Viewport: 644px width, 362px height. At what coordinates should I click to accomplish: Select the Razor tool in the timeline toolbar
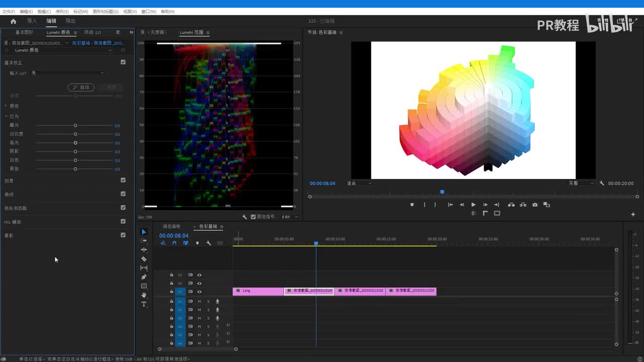coord(144,259)
